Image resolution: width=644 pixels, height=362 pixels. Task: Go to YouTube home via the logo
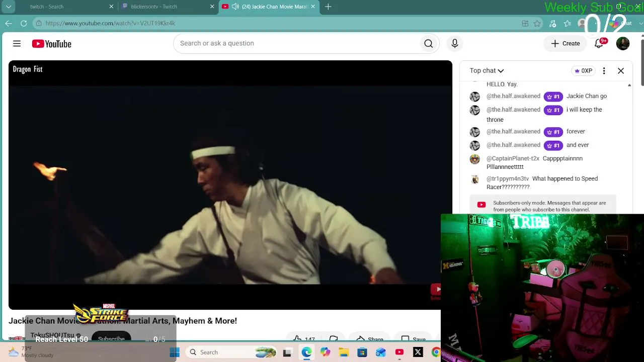pyautogui.click(x=52, y=44)
